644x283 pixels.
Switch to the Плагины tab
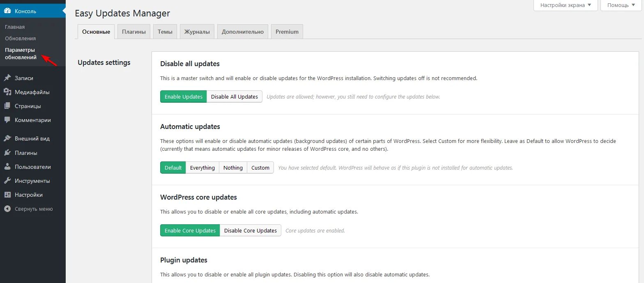134,32
